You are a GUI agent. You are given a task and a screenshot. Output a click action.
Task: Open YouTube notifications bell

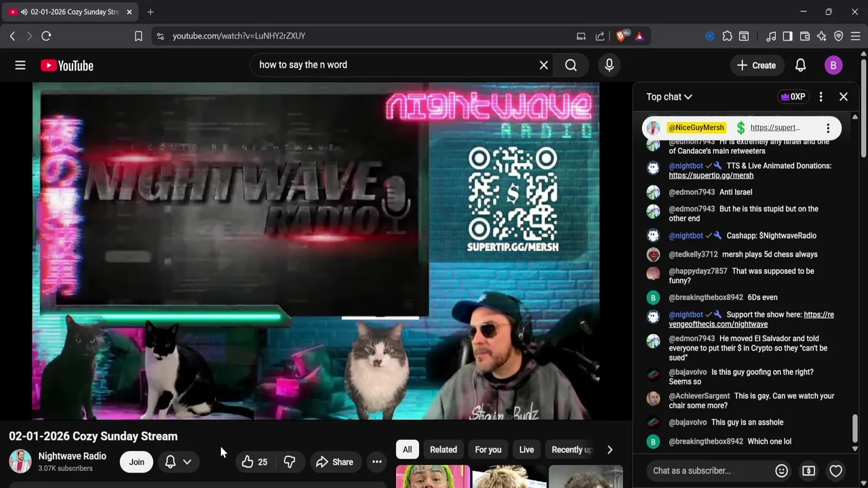(800, 65)
